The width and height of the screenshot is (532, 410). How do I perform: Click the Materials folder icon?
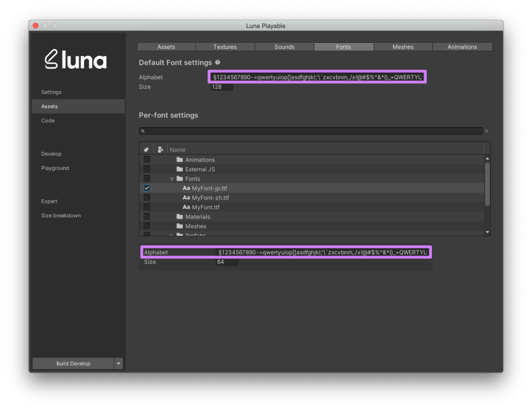179,216
